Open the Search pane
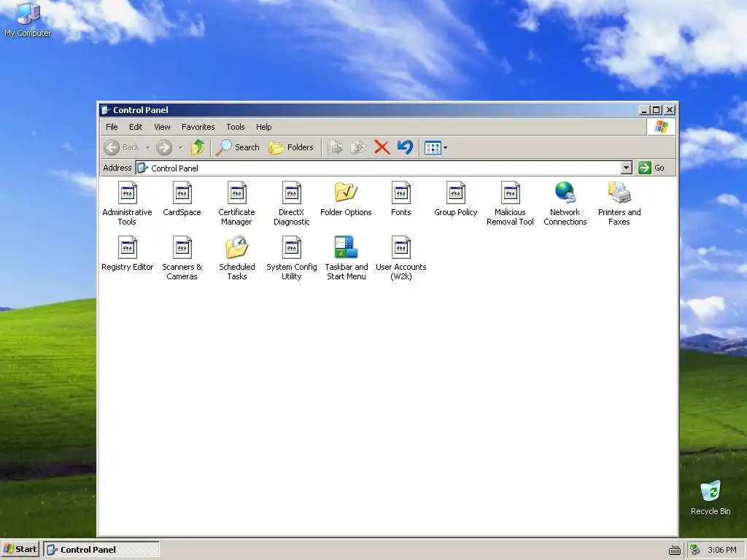The image size is (747, 560). [x=237, y=147]
